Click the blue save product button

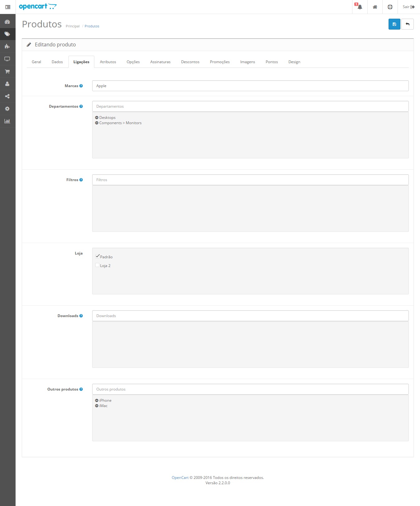point(394,24)
